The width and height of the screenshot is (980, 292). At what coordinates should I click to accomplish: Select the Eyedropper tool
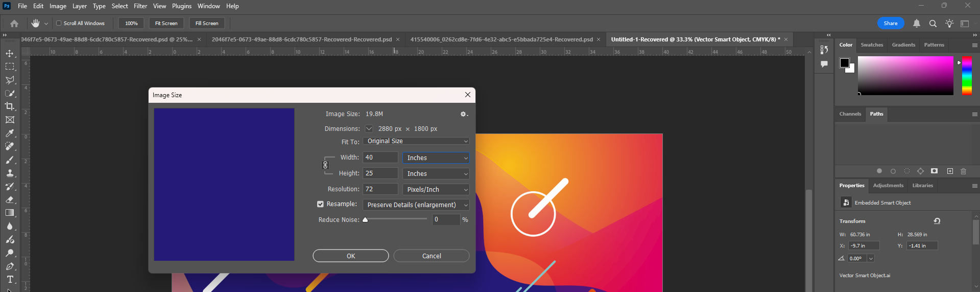(10, 133)
